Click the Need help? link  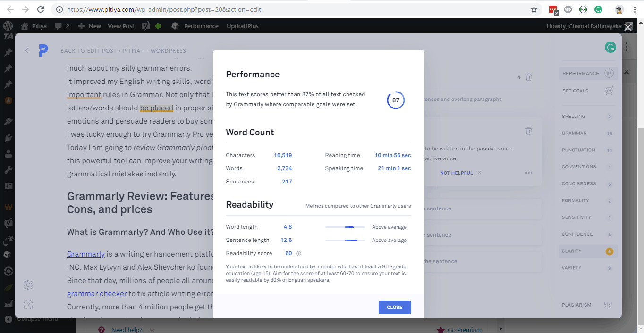127,330
